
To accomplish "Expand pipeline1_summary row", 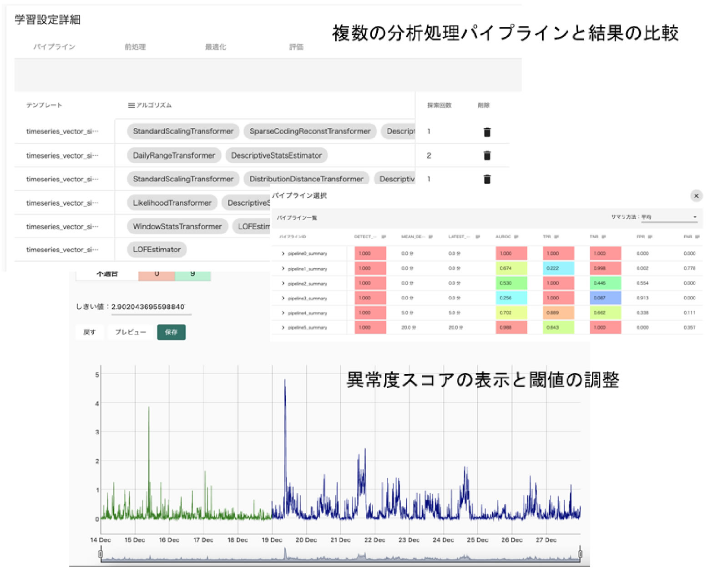I will coord(283,269).
